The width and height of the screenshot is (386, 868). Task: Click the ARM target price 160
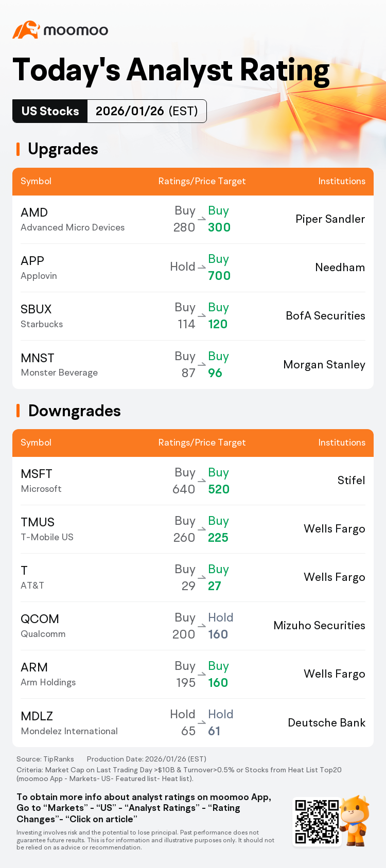tap(218, 683)
